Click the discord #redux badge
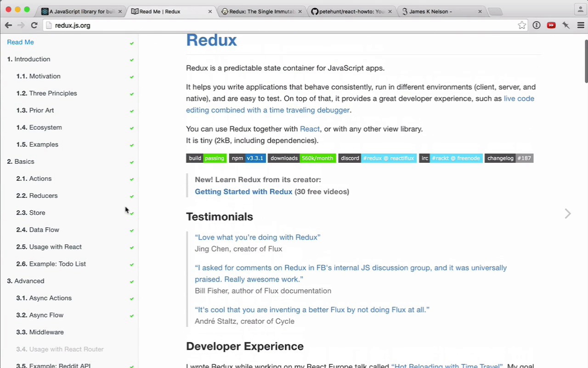Screen dimensions: 588x368 coord(378,158)
